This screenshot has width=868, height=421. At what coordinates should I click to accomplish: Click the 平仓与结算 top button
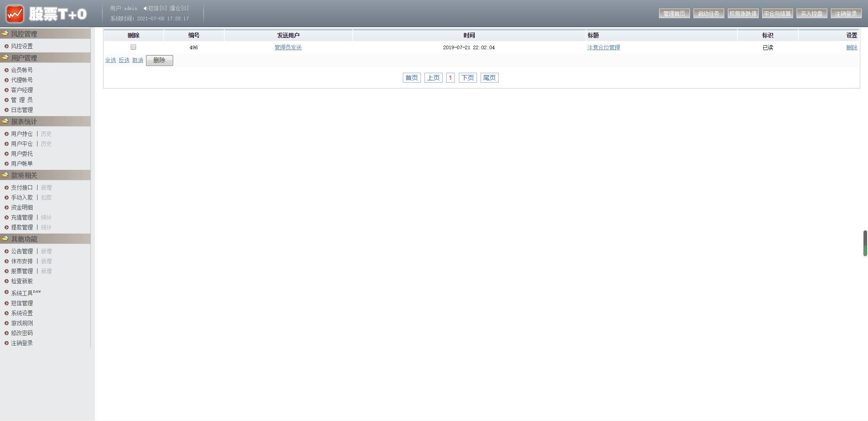click(778, 14)
